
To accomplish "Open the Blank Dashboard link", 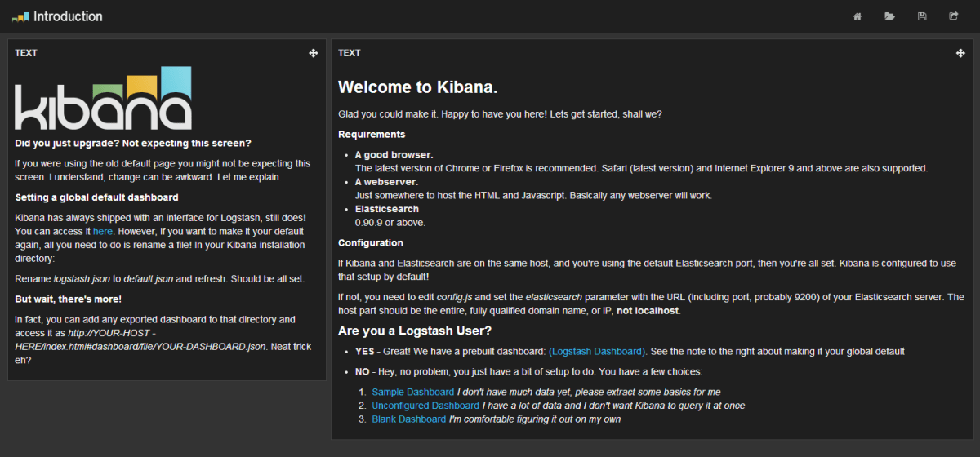I will 409,419.
